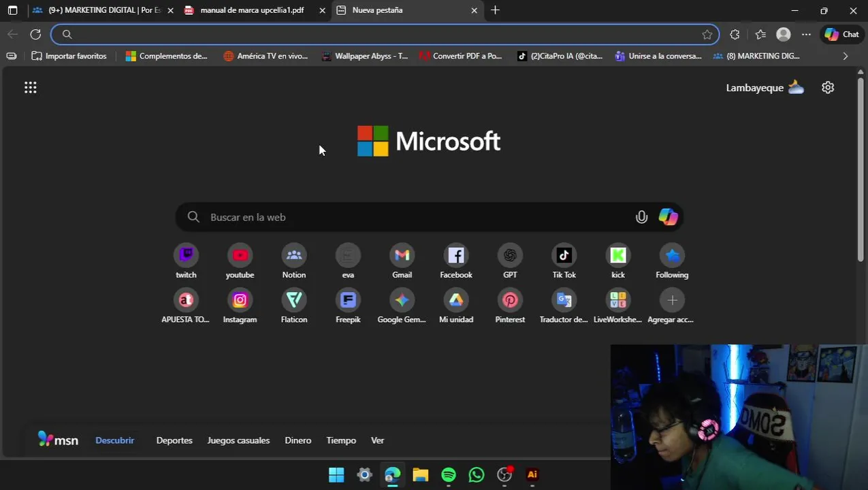The height and width of the screenshot is (490, 868).
Task: Open Complementos de... bookmark
Action: (166, 56)
